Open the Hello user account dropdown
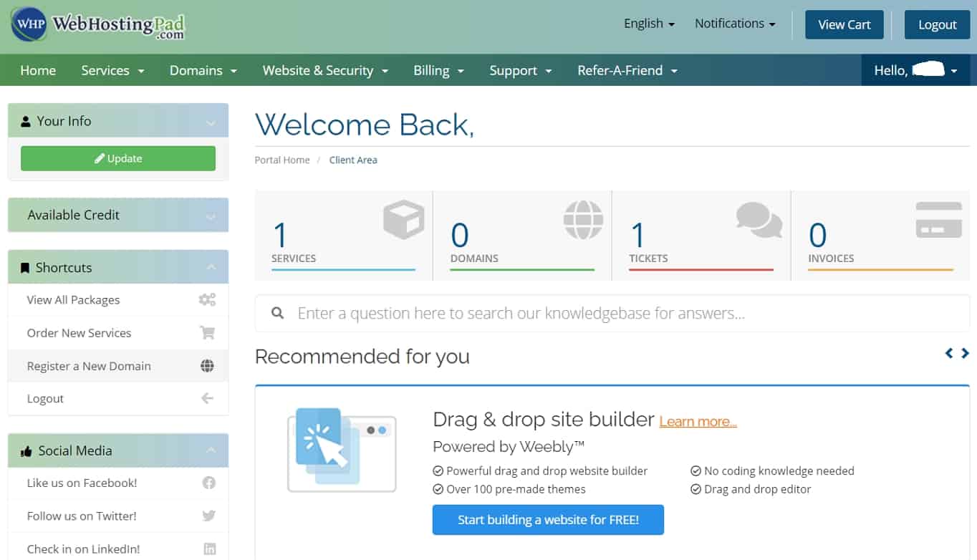Image resolution: width=977 pixels, height=560 pixels. coord(915,70)
